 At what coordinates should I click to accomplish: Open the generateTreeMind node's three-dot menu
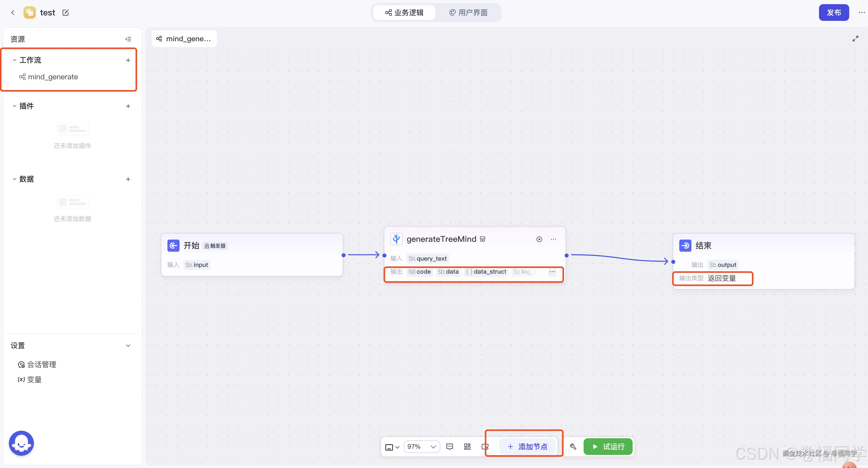click(x=554, y=239)
